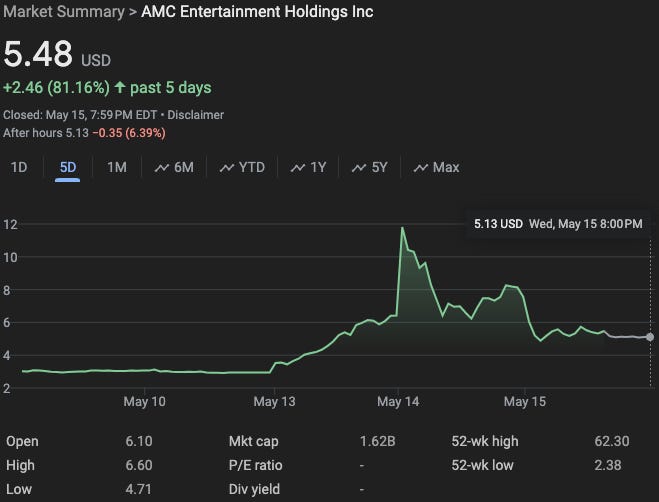659x502 pixels.
Task: Click the trend icon beside Max
Action: click(x=421, y=168)
